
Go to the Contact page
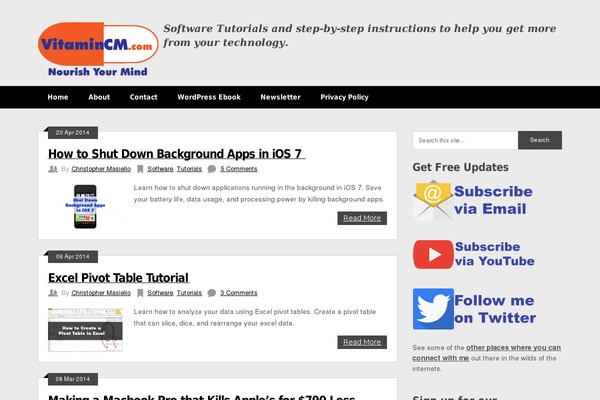point(143,97)
